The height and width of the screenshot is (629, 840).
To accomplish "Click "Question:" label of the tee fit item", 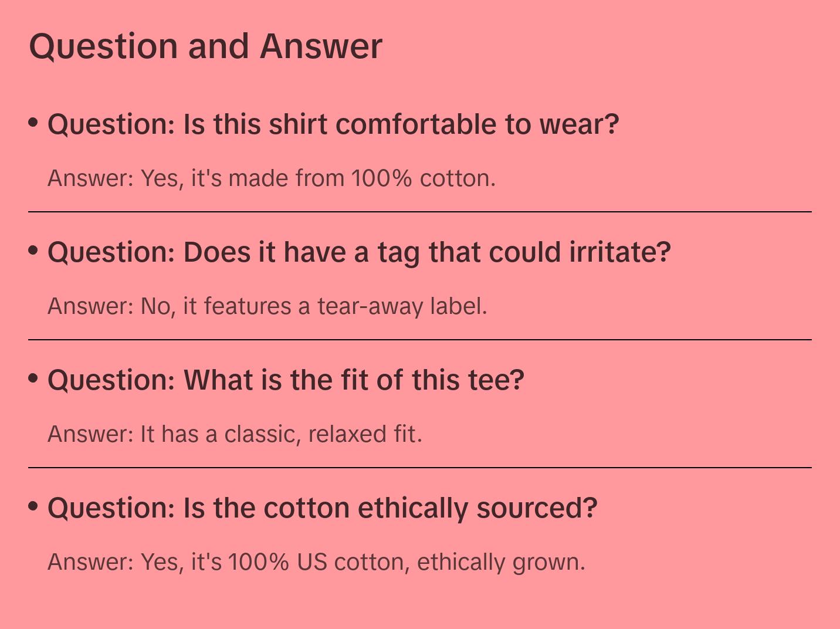I will (x=111, y=380).
